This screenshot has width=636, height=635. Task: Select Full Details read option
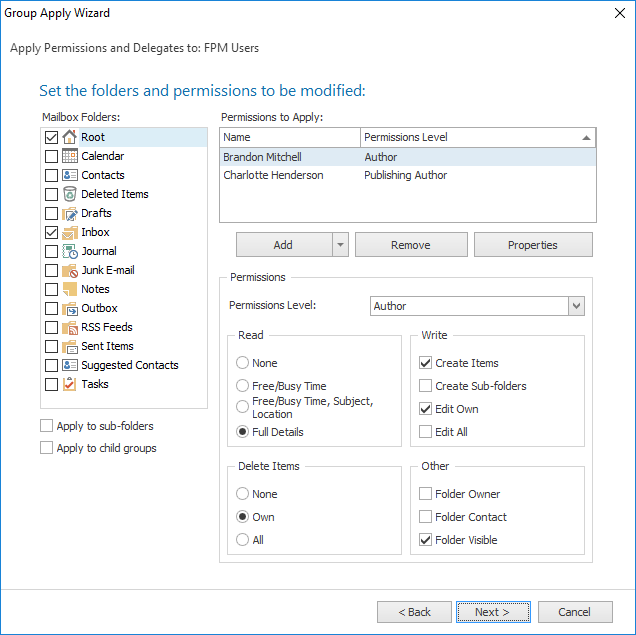point(242,432)
